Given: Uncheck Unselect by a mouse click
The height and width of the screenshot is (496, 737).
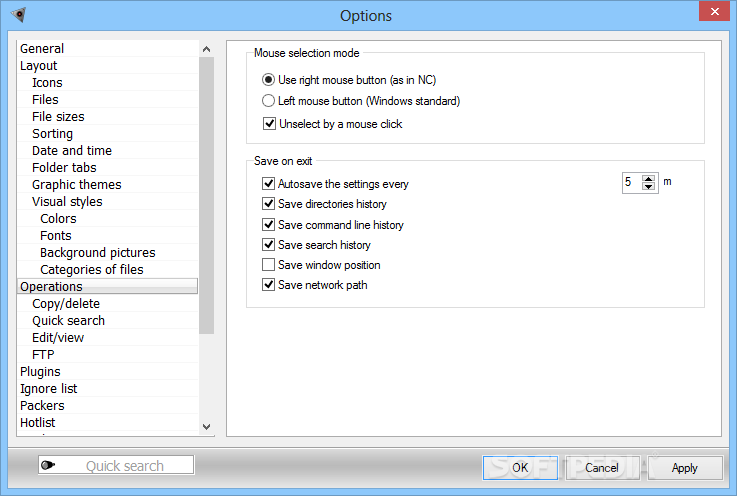Looking at the screenshot, I should coord(269,124).
